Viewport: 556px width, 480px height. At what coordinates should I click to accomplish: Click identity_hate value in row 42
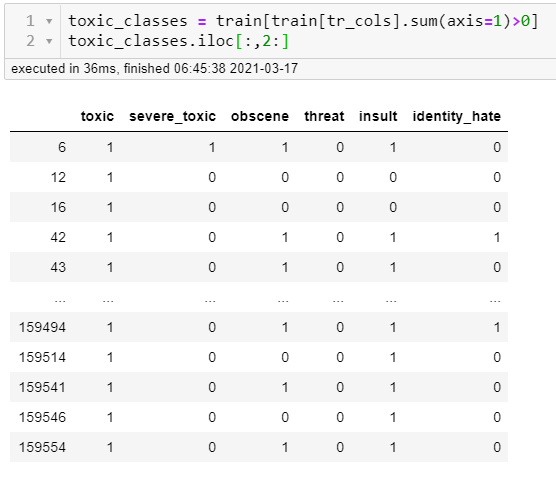tap(497, 237)
